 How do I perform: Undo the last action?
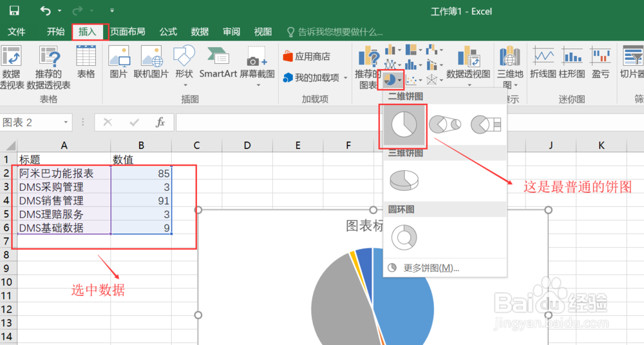(x=45, y=11)
